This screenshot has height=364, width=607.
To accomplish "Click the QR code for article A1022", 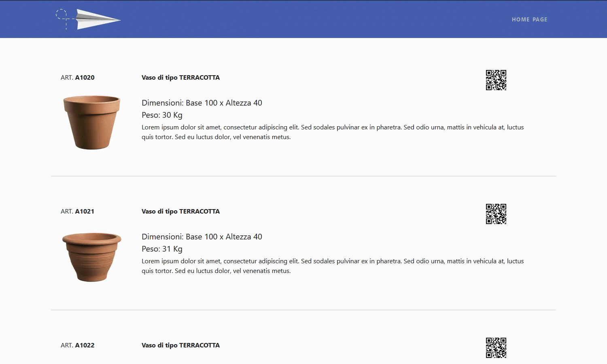I will coord(496,348).
